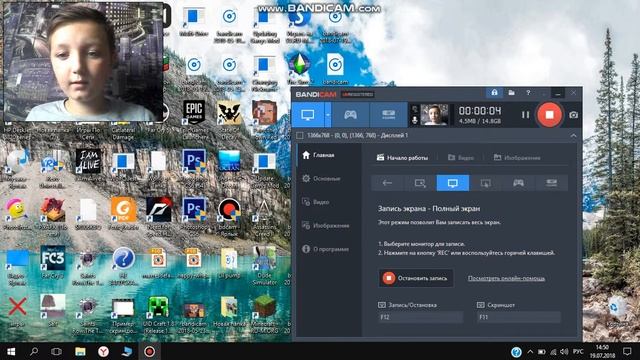
Task: Switch to the Видео tab at top
Action: tap(461, 158)
